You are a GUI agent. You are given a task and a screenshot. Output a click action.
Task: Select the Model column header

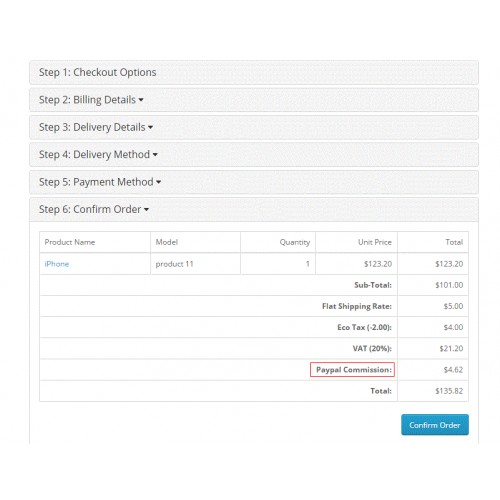(x=167, y=242)
